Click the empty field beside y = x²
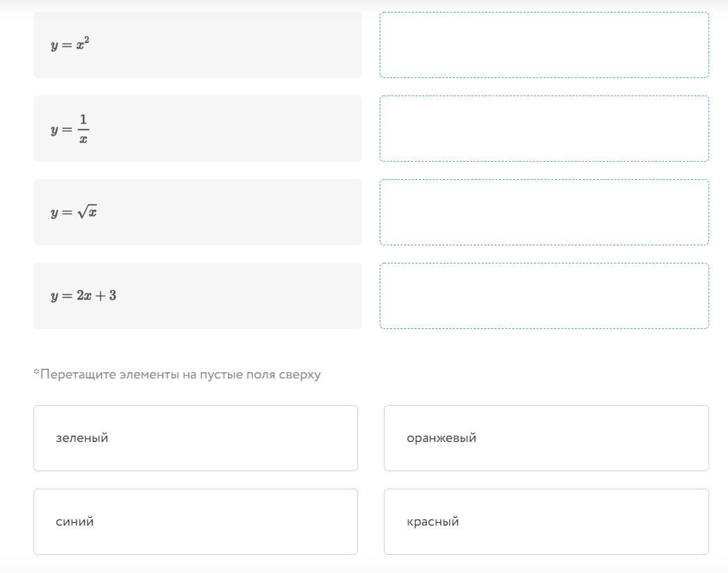728x573 pixels. tap(544, 45)
